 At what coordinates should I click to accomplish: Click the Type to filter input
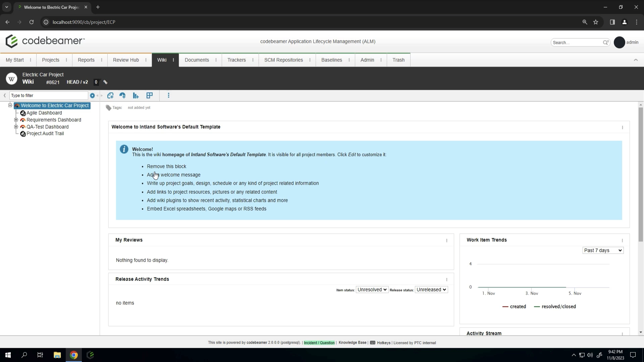tap(49, 96)
